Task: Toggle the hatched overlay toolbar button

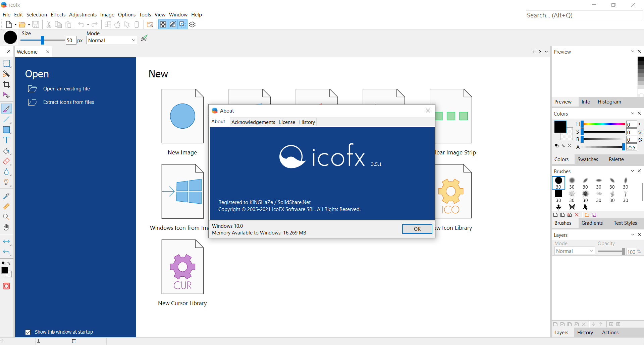Action: tap(173, 24)
